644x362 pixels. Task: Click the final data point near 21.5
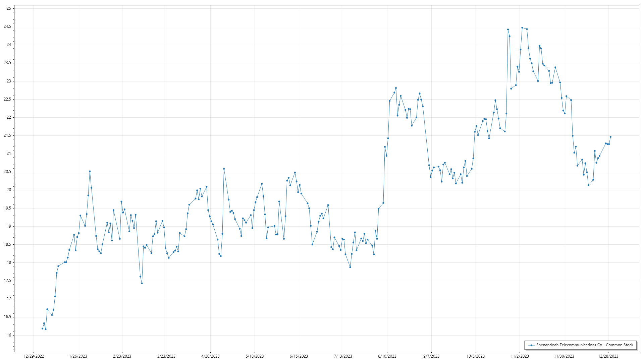tap(610, 137)
